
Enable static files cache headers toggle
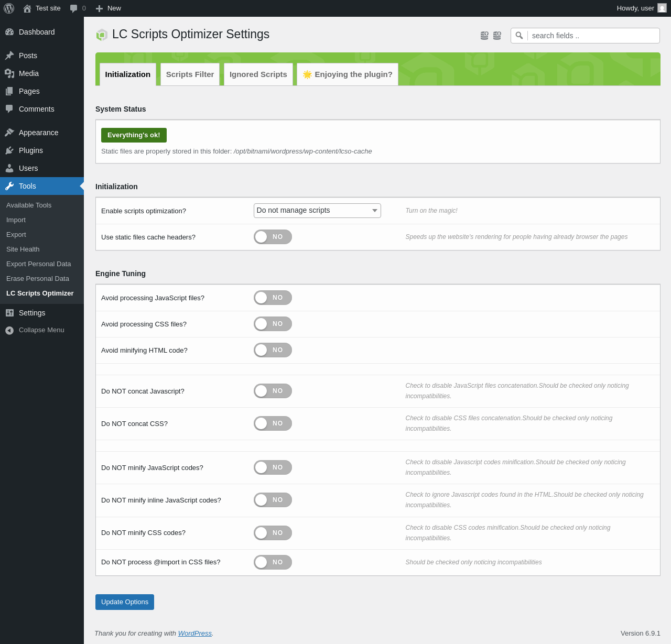click(273, 237)
